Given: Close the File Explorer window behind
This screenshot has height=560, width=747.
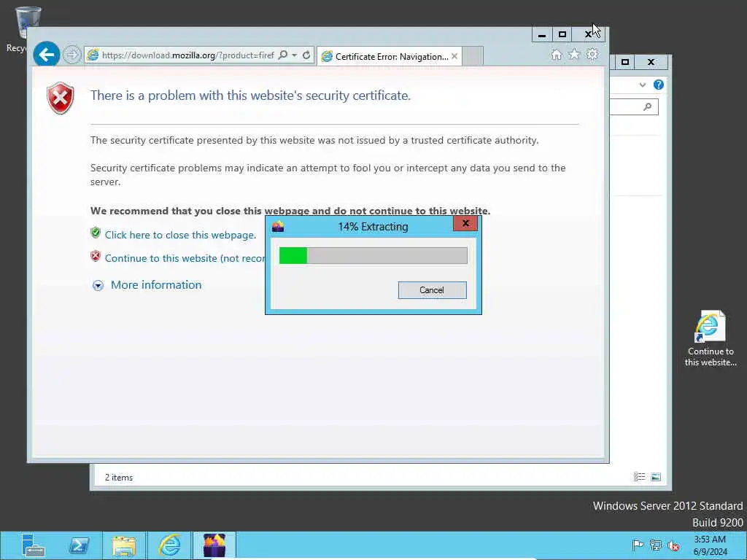Looking at the screenshot, I should tap(651, 62).
